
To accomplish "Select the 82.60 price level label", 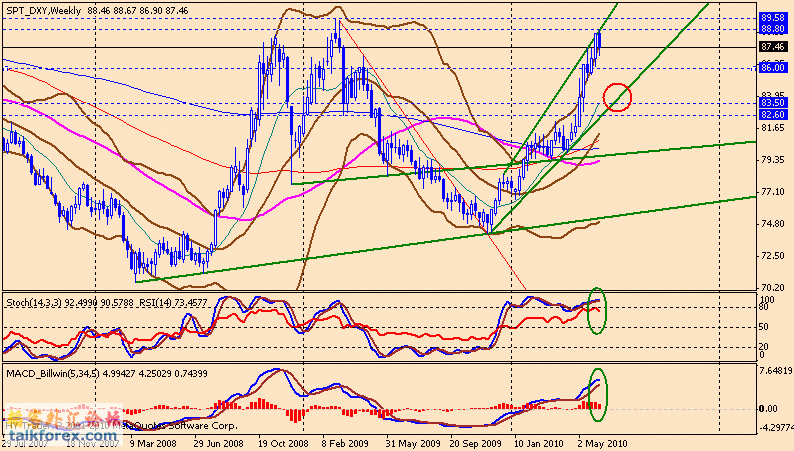I will 772,115.
